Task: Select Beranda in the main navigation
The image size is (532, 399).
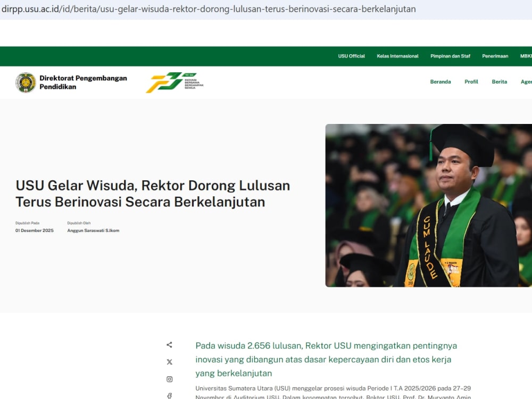Action: [x=440, y=82]
